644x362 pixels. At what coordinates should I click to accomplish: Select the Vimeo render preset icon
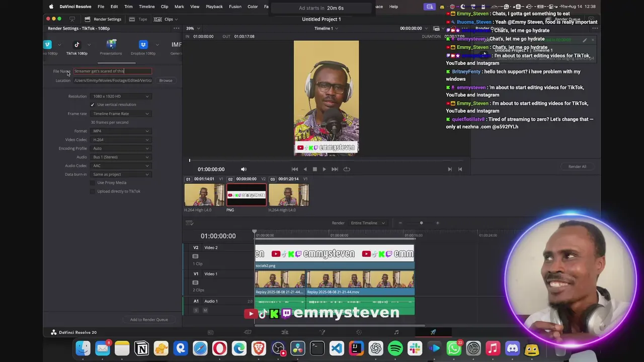tap(47, 45)
